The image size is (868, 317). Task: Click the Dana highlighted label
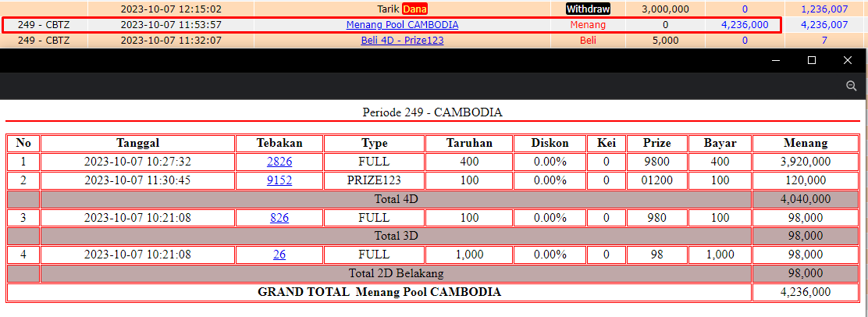tap(415, 9)
